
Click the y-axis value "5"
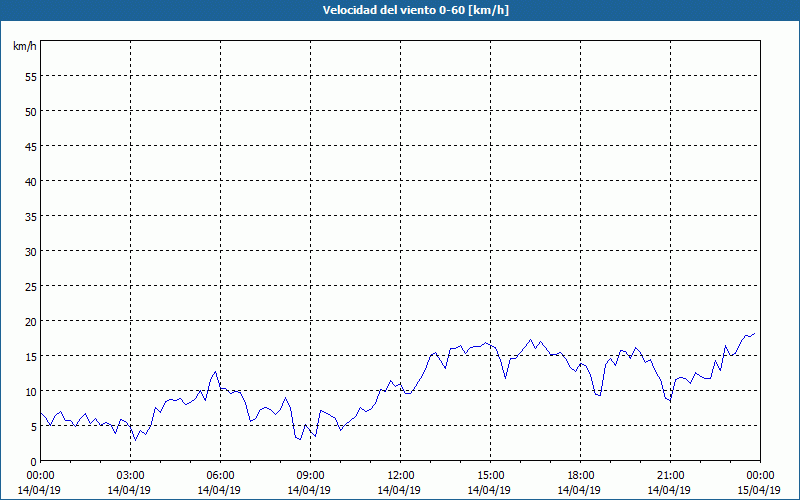(34, 427)
